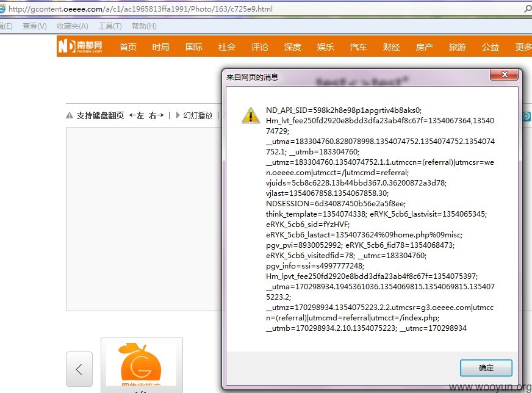Click the vjlast=1354067858.1354067858.30 line
Screen dimensions: 532x393
point(328,193)
